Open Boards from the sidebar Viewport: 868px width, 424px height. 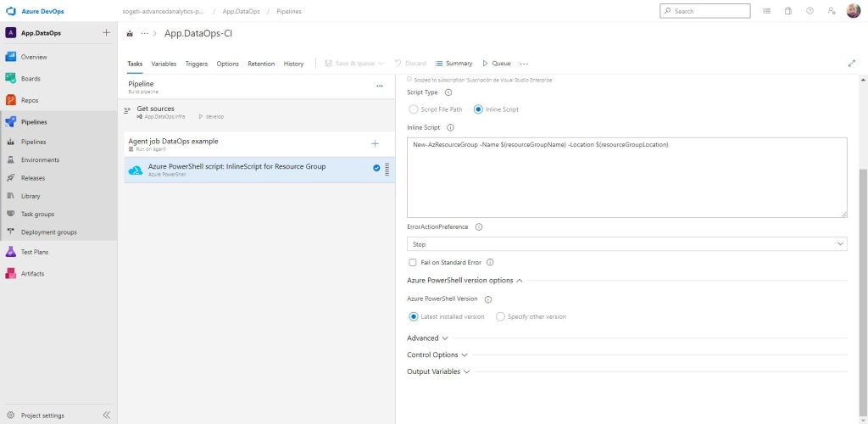[31, 78]
